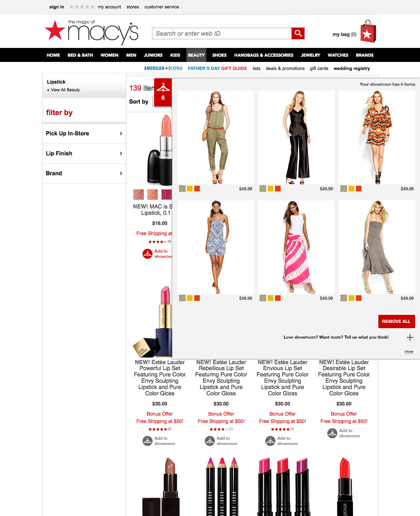Click my bag (0) link

344,34
